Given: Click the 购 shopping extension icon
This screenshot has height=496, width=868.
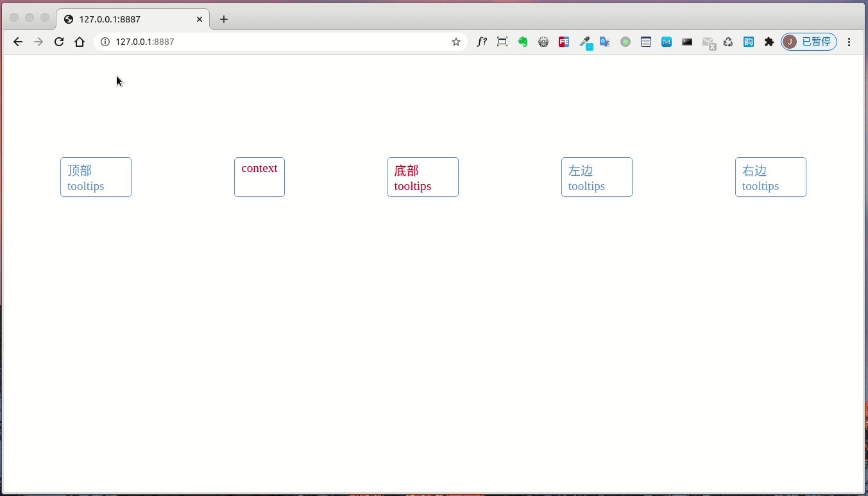Looking at the screenshot, I should click(749, 42).
